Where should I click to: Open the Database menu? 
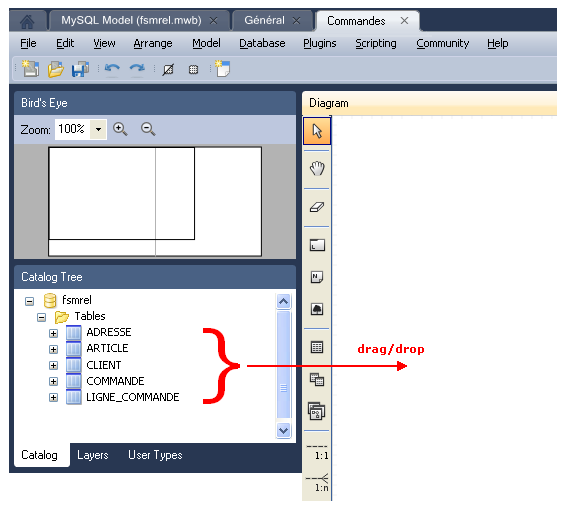(262, 43)
